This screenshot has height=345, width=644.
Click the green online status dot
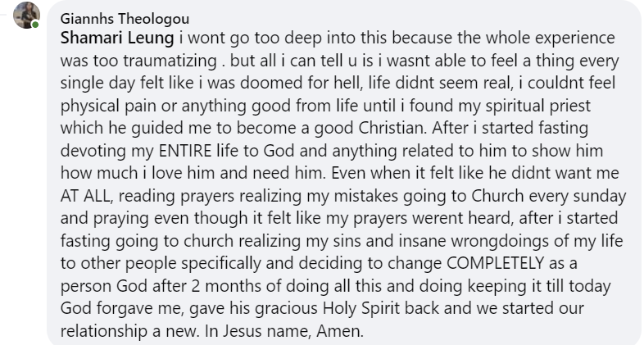coord(36,25)
